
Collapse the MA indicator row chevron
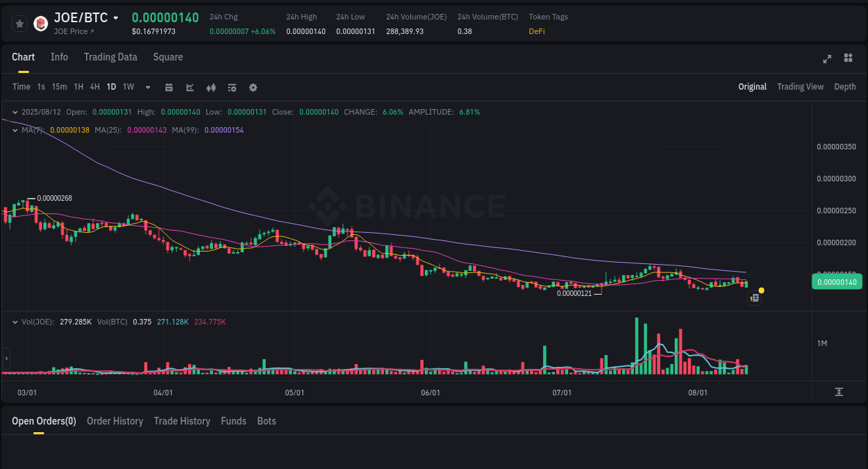(15, 129)
